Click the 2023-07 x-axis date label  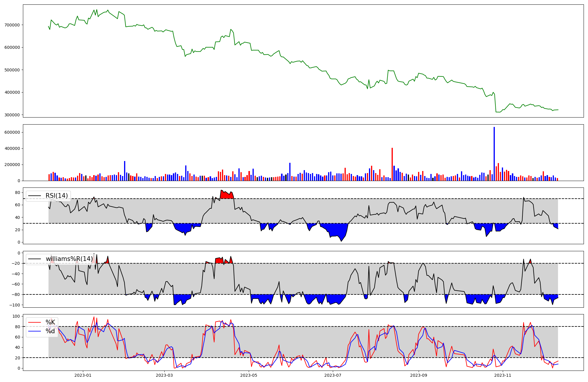pos(333,375)
